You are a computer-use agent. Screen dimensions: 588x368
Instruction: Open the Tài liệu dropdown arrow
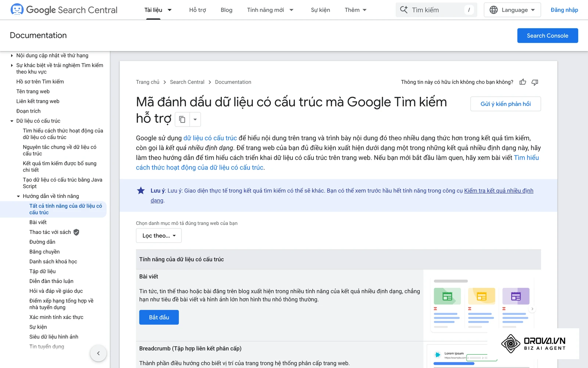tap(169, 10)
